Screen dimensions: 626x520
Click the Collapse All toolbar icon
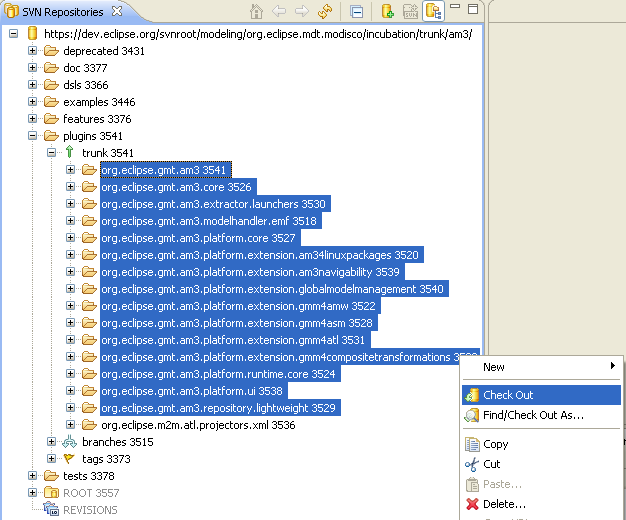click(x=356, y=12)
